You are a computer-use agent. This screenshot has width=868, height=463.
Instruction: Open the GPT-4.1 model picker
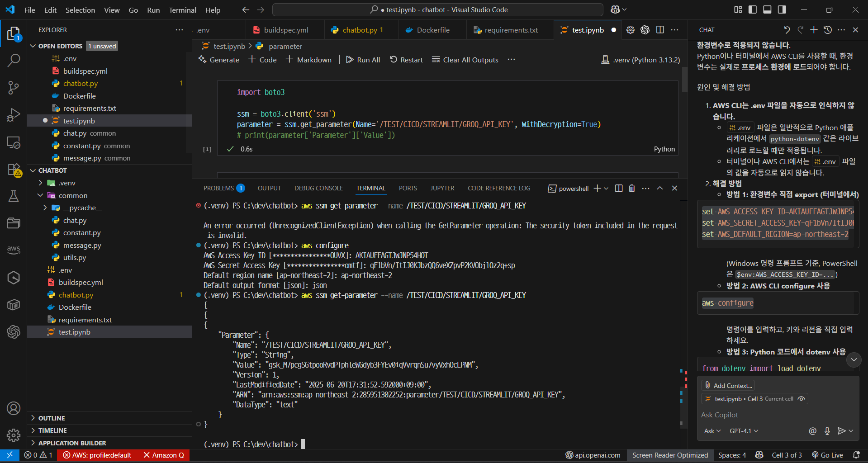(744, 431)
